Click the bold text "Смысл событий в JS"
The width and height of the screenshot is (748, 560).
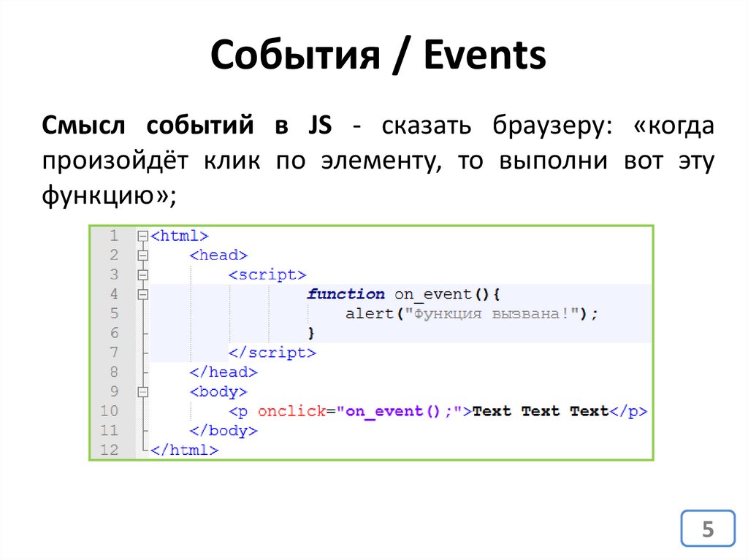(186, 126)
